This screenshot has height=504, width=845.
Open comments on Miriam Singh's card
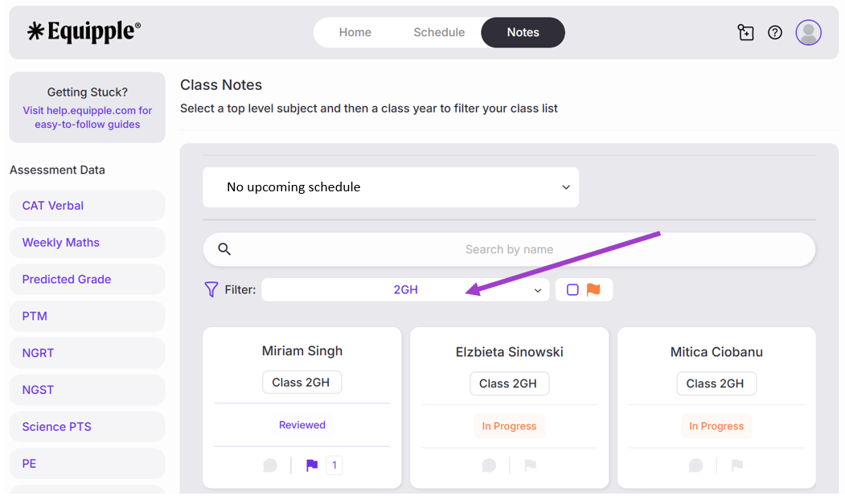(x=270, y=465)
